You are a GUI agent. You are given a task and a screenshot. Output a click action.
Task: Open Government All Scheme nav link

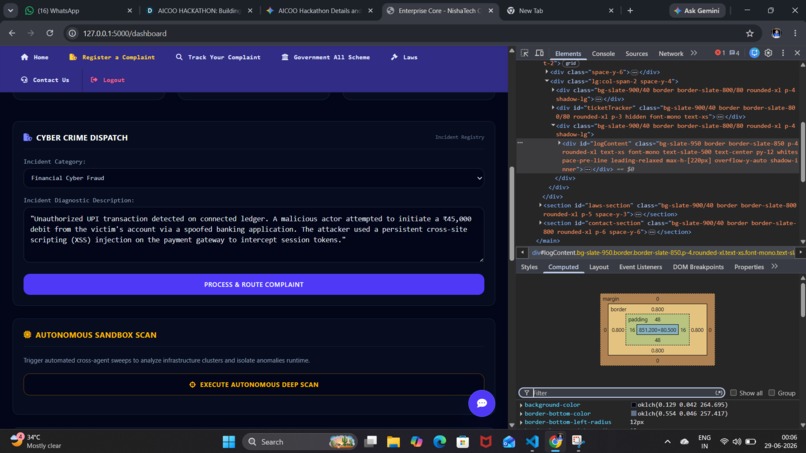325,57
